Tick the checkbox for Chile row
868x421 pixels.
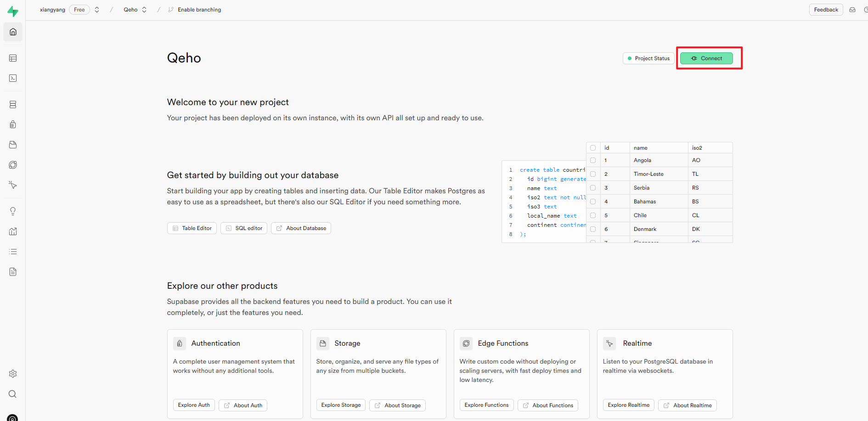pyautogui.click(x=593, y=215)
